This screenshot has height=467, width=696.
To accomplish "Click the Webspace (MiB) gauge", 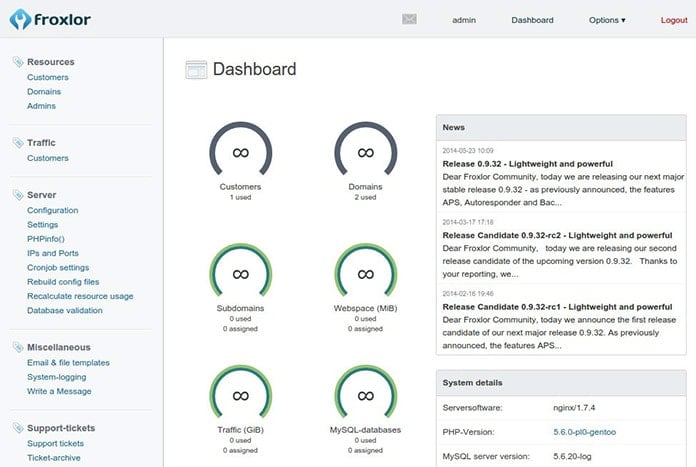I will click(x=365, y=271).
